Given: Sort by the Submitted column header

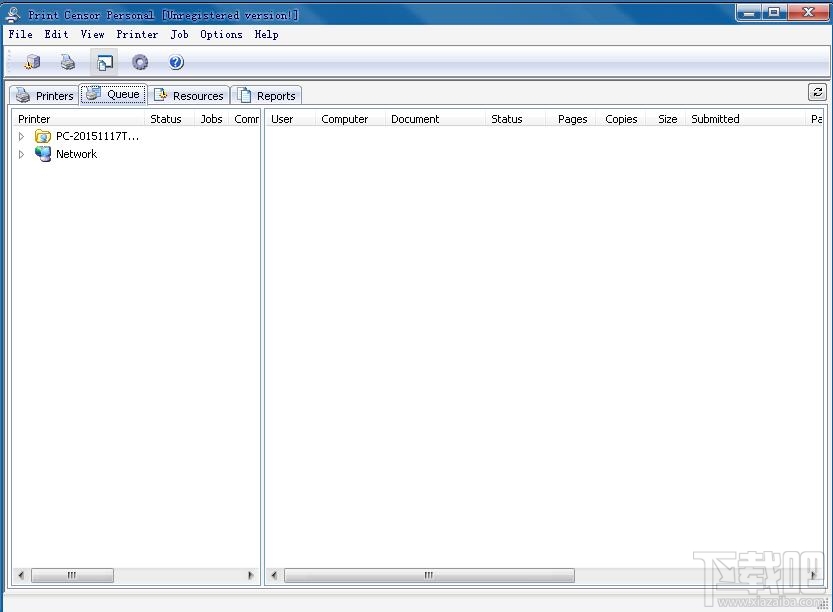Looking at the screenshot, I should [745, 119].
